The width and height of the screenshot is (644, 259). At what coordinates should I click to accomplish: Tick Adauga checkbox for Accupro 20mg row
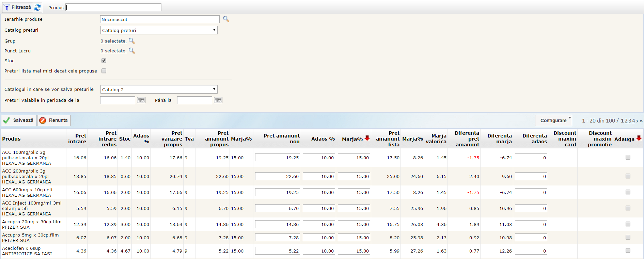click(628, 224)
